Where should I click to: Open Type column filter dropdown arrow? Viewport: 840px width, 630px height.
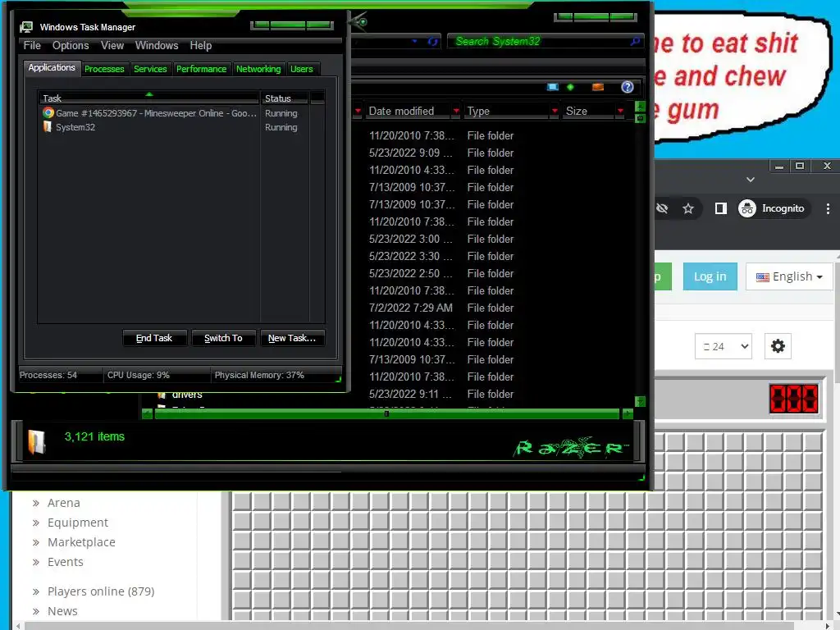[x=555, y=111]
